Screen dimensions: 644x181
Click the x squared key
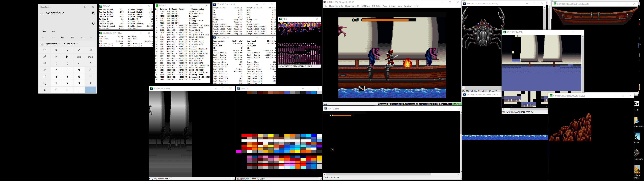pyautogui.click(x=44, y=57)
